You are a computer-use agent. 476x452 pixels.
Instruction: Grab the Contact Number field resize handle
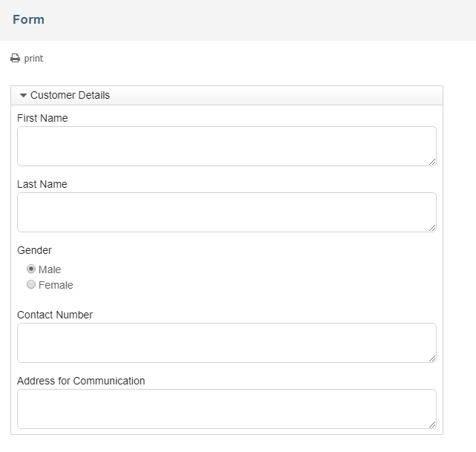432,358
